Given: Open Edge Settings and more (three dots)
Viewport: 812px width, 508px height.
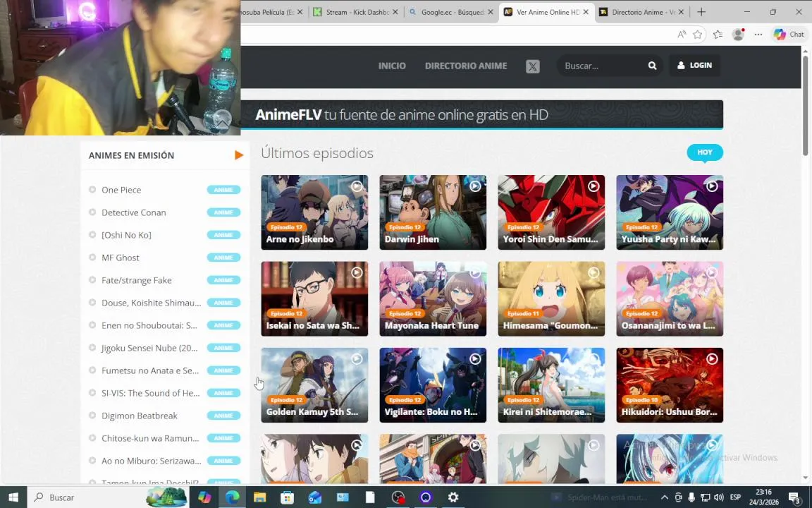Looking at the screenshot, I should point(758,34).
